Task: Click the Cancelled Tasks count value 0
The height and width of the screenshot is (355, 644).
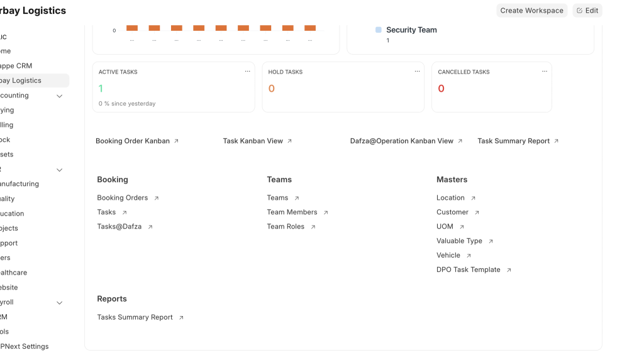Action: (441, 88)
